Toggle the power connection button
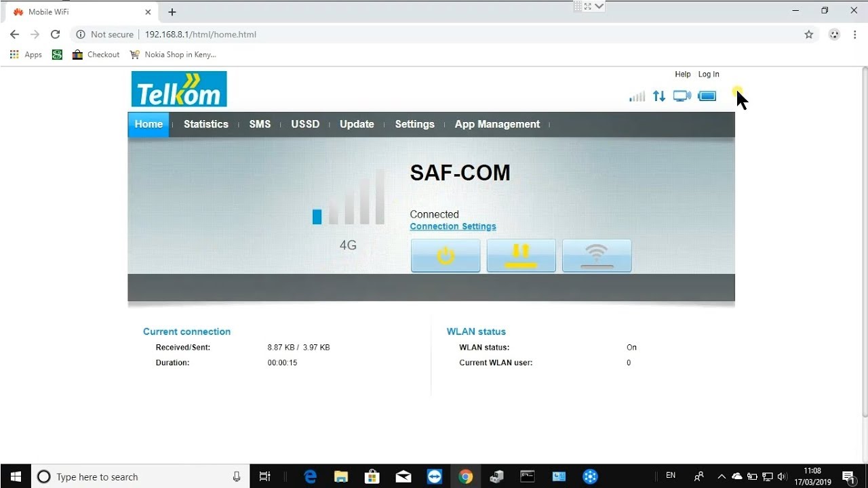 [446, 256]
